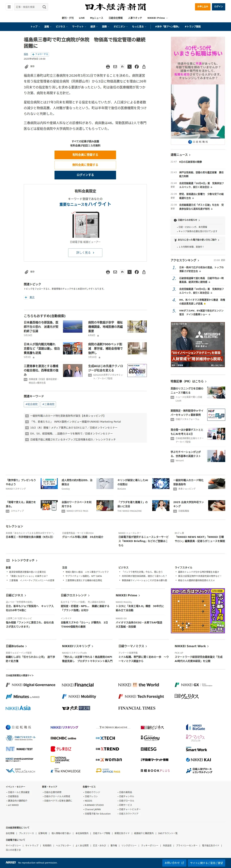Click the #三春病院 keyword tag
The image size is (231, 868).
coord(48,404)
